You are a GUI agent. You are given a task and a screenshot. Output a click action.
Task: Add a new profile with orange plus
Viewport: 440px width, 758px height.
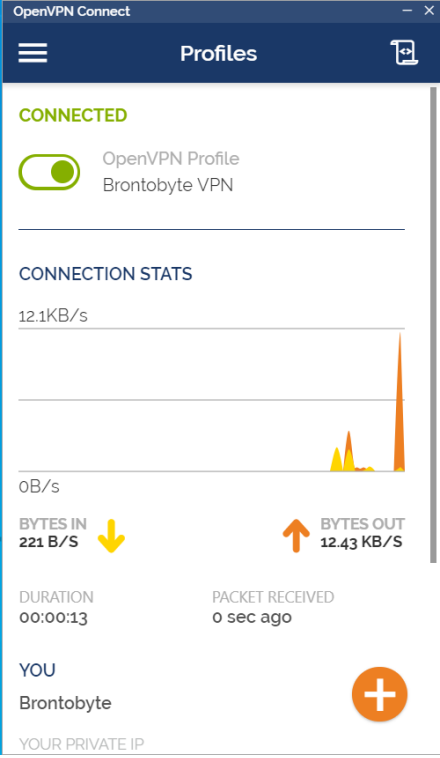pyautogui.click(x=380, y=694)
